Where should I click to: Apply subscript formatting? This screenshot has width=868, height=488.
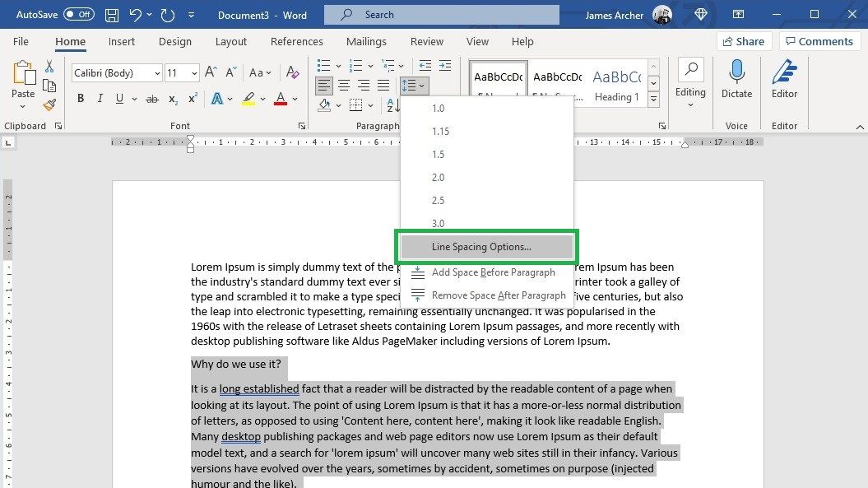(x=172, y=98)
